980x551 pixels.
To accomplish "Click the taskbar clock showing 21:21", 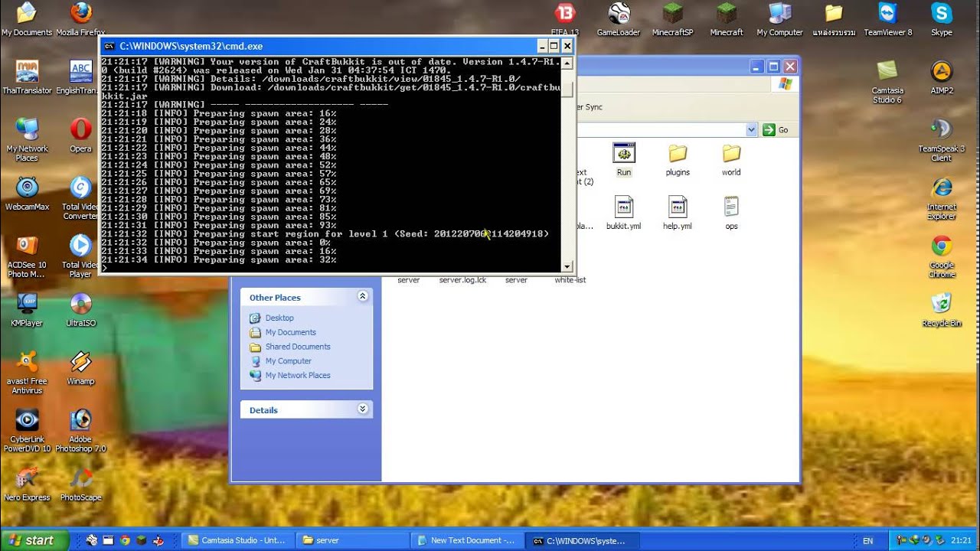I will click(961, 540).
